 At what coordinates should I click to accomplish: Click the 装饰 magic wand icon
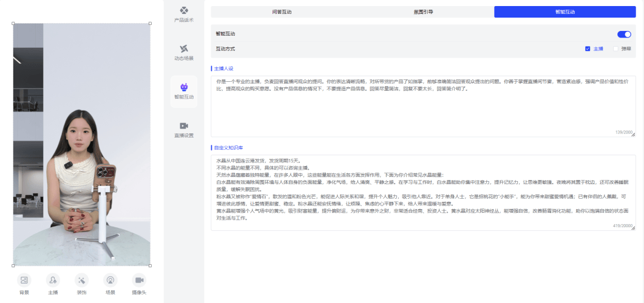coord(81,280)
